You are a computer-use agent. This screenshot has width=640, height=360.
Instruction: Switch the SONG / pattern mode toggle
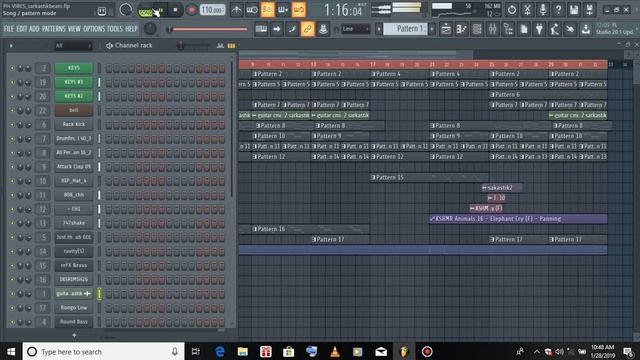coord(145,10)
